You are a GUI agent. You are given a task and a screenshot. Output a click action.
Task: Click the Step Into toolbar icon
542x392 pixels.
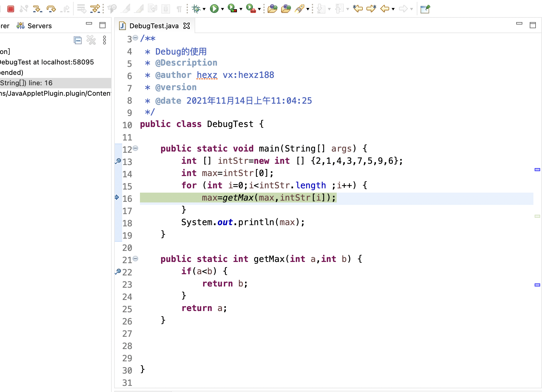coord(37,9)
